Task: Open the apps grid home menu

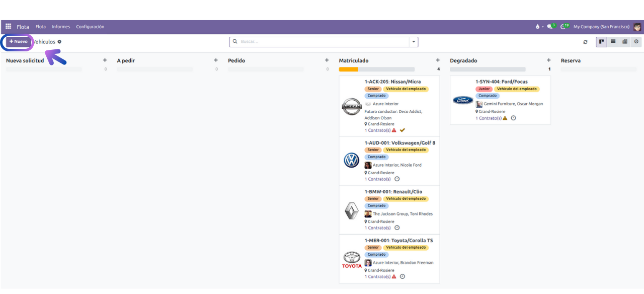Action: (9, 27)
